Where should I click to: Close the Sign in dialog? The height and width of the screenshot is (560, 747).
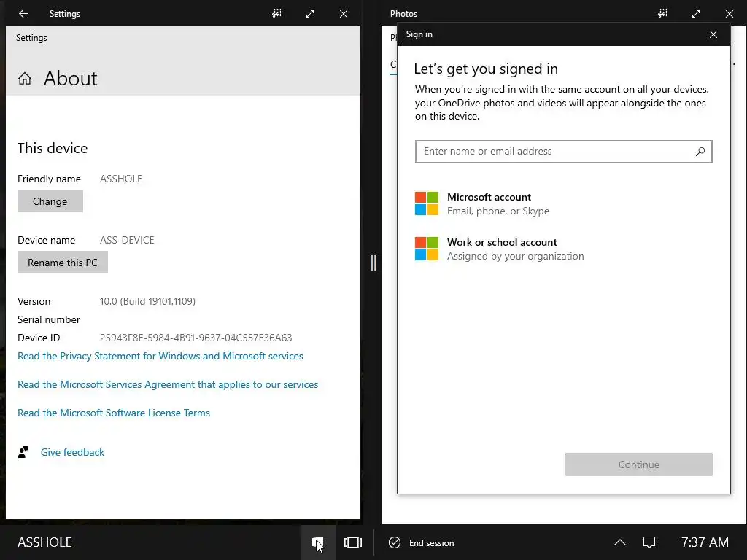pyautogui.click(x=713, y=34)
